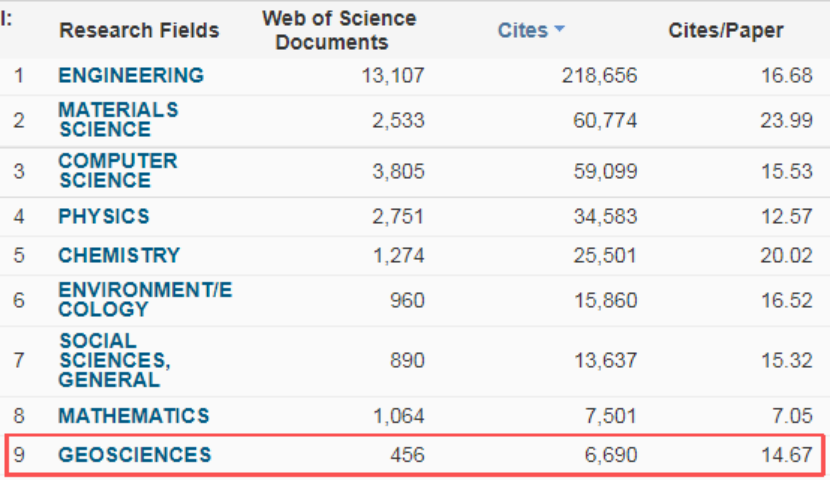Click Chemistry's 25,501 cites value

(x=601, y=255)
